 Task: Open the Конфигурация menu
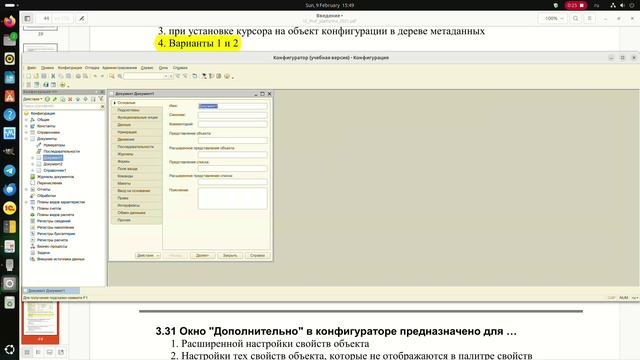pyautogui.click(x=70, y=68)
